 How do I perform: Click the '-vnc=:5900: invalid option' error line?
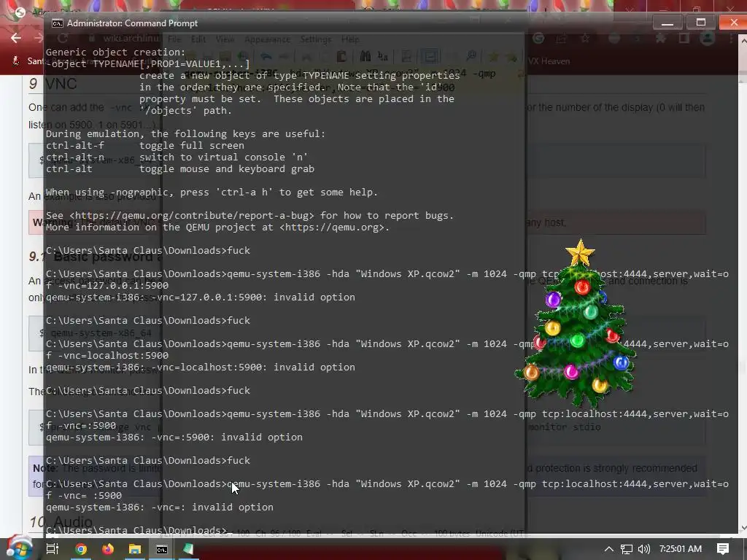pos(174,437)
